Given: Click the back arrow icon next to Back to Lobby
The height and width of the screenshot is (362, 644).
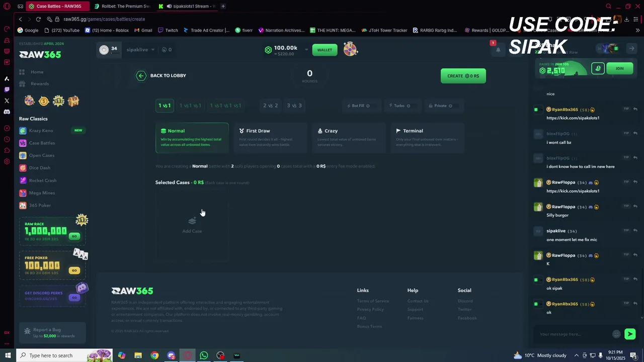Looking at the screenshot, I should click(x=141, y=75).
